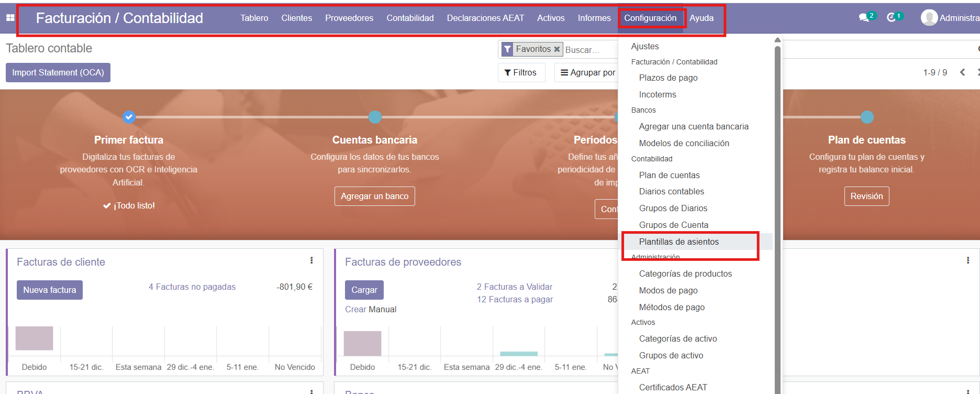
Task: Click the Administrator user avatar
Action: coord(929,18)
